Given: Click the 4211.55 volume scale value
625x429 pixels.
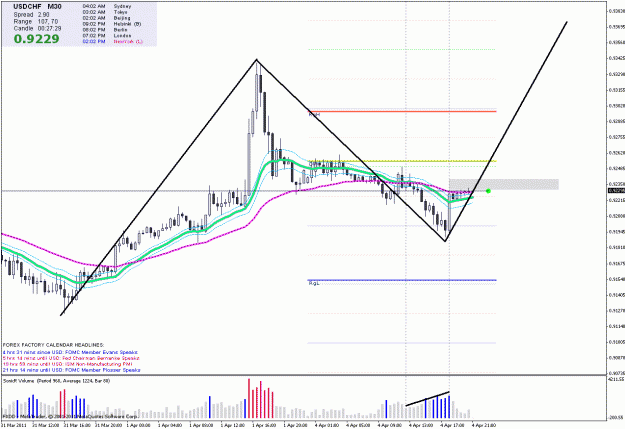Looking at the screenshot, I should [x=615, y=380].
